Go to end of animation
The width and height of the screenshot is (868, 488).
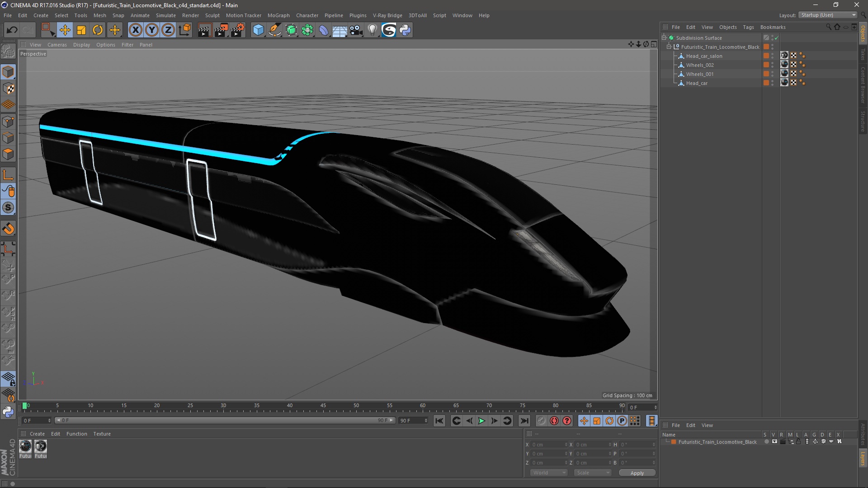click(x=524, y=421)
